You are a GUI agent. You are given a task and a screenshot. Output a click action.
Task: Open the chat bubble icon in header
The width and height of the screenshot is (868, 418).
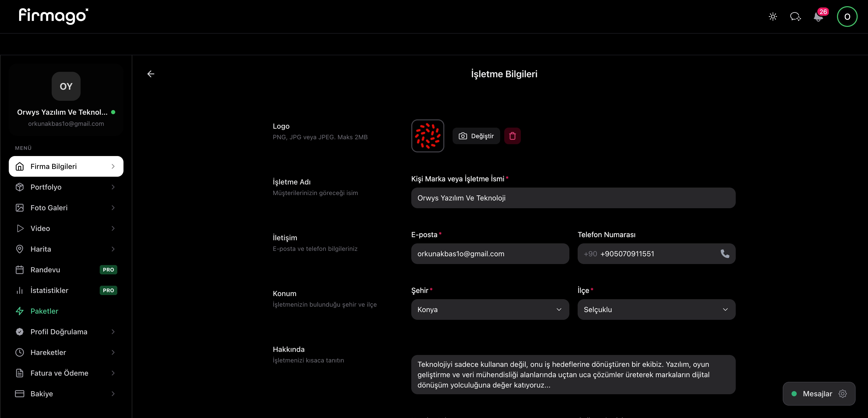tap(795, 17)
